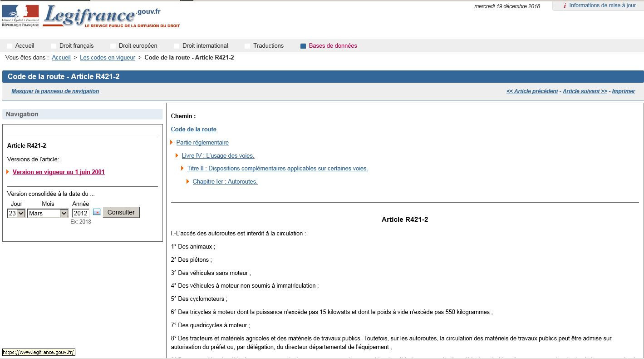This screenshot has height=359, width=644.
Task: Click the line on véhicules non soumis à immatriculation
Action: click(x=245, y=286)
